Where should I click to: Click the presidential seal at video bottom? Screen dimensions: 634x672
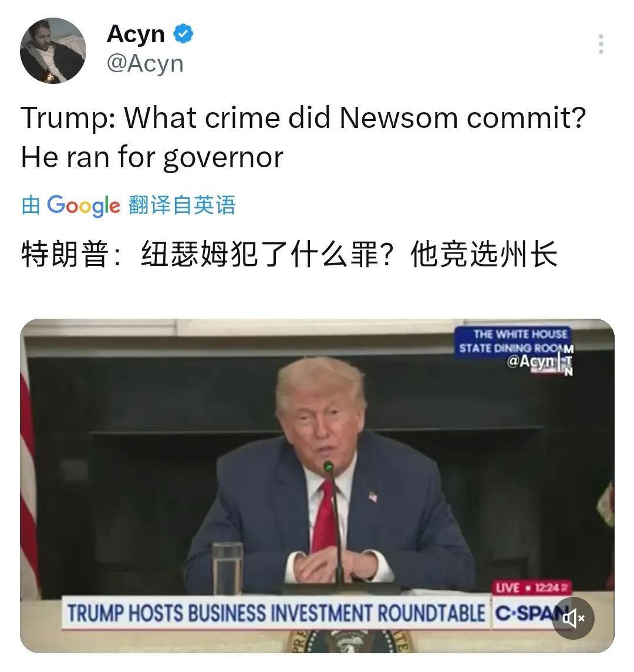pos(349,641)
